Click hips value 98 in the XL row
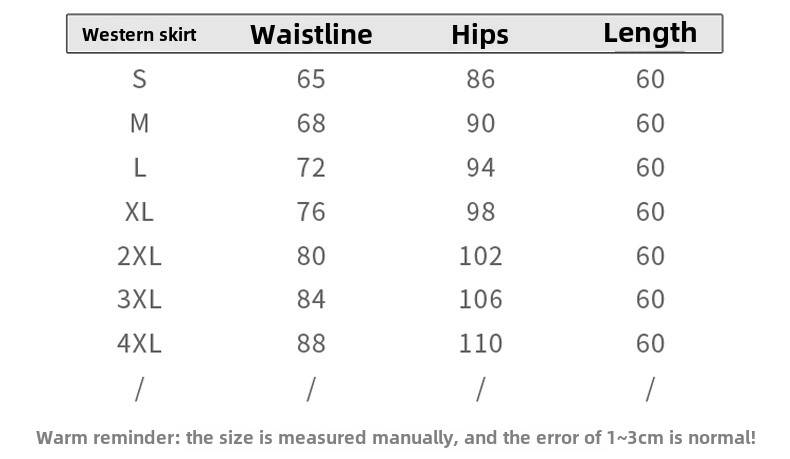The width and height of the screenshot is (790, 459). coord(480,211)
